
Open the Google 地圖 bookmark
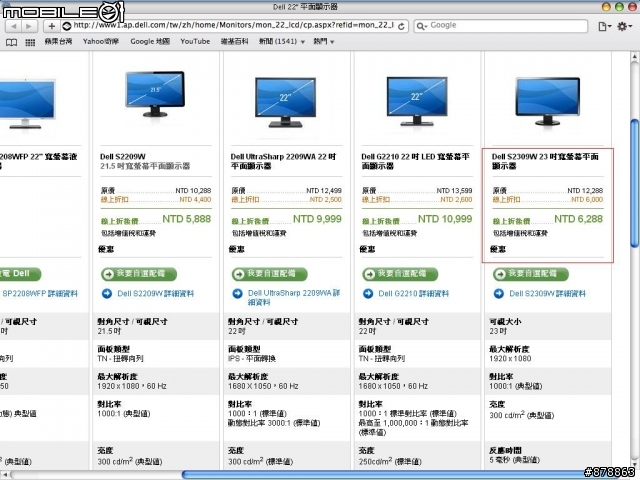(x=150, y=41)
